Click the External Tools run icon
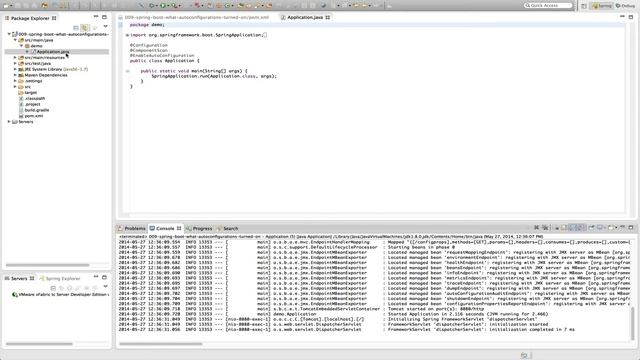This screenshot has width=640, height=360. pyautogui.click(x=174, y=5)
